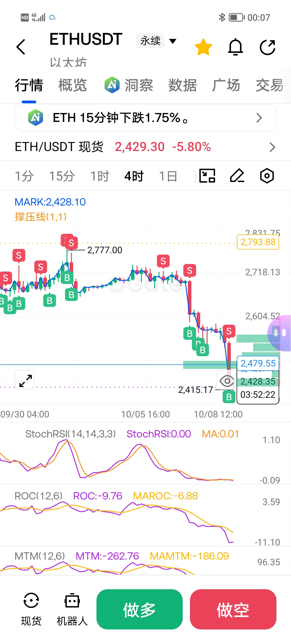Image resolution: width=291 pixels, height=644 pixels.
Task: Switch to the 行情 tab
Action: click(x=29, y=85)
